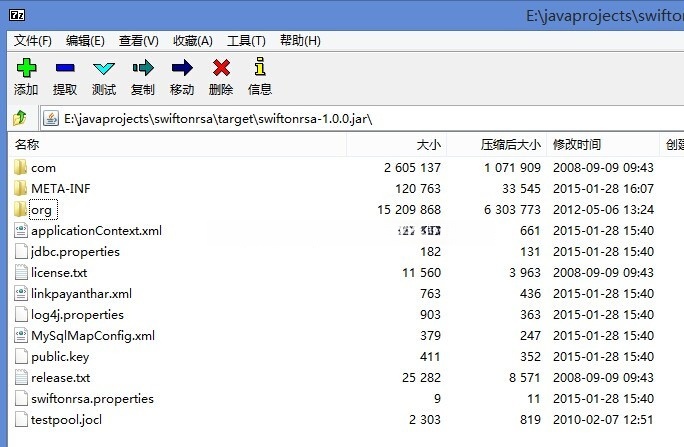Click the jdbc.properties file icon

point(21,252)
